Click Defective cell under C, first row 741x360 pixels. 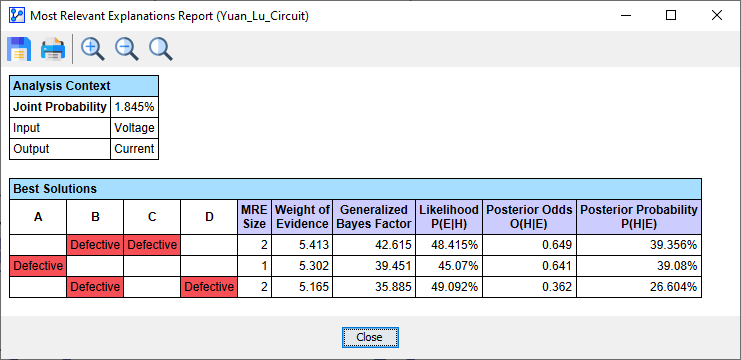tap(152, 245)
